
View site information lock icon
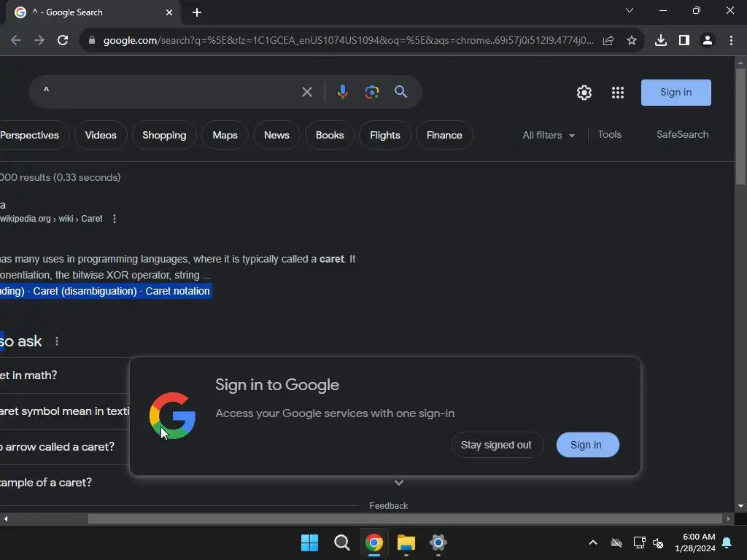(92, 41)
